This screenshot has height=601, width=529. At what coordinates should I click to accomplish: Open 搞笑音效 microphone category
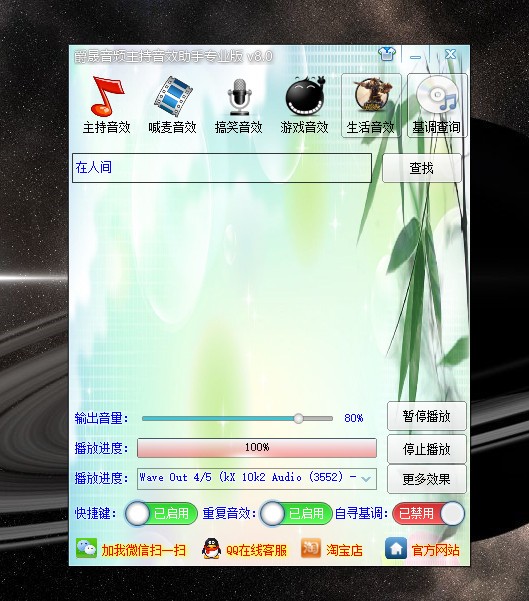point(238,105)
